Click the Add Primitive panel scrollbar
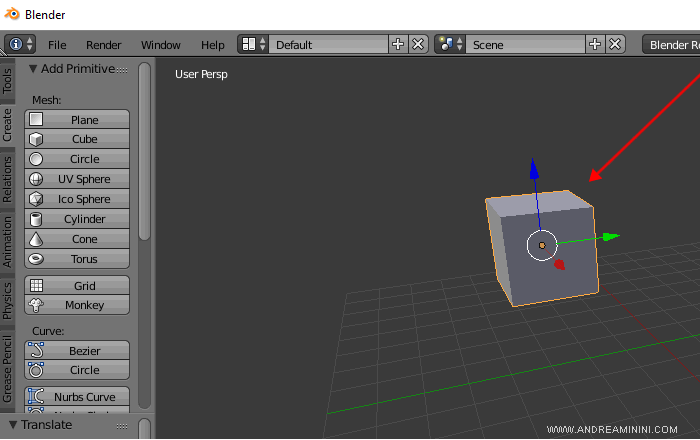The image size is (700, 440). [x=144, y=152]
